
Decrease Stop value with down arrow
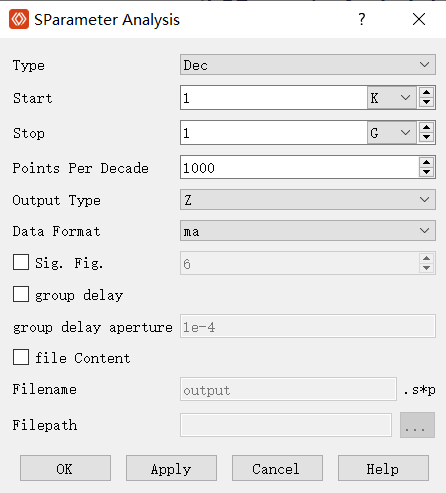click(x=426, y=138)
